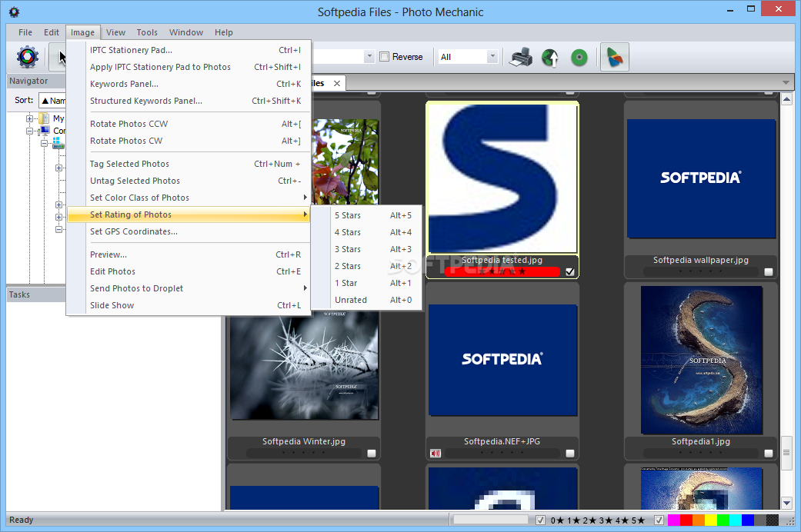The height and width of the screenshot is (532, 801).
Task: Select the Softpedia Winter.jpg thumbnail
Action: pos(304,366)
